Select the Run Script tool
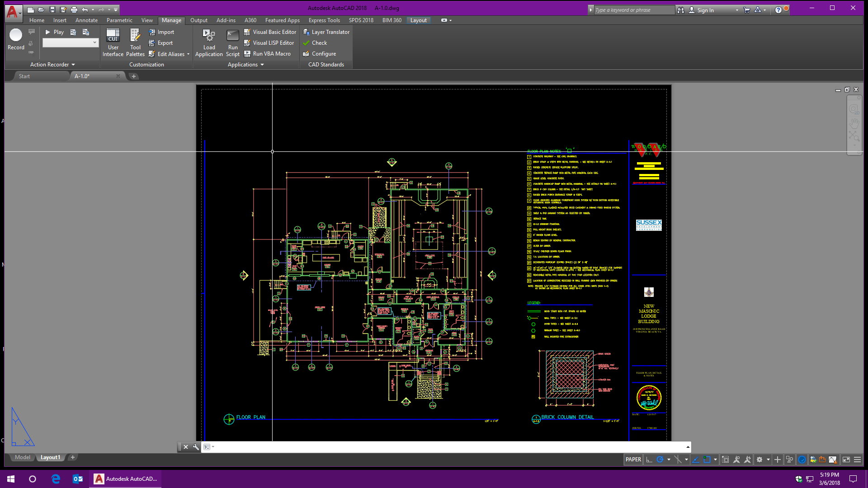This screenshot has width=868, height=488. pos(232,42)
